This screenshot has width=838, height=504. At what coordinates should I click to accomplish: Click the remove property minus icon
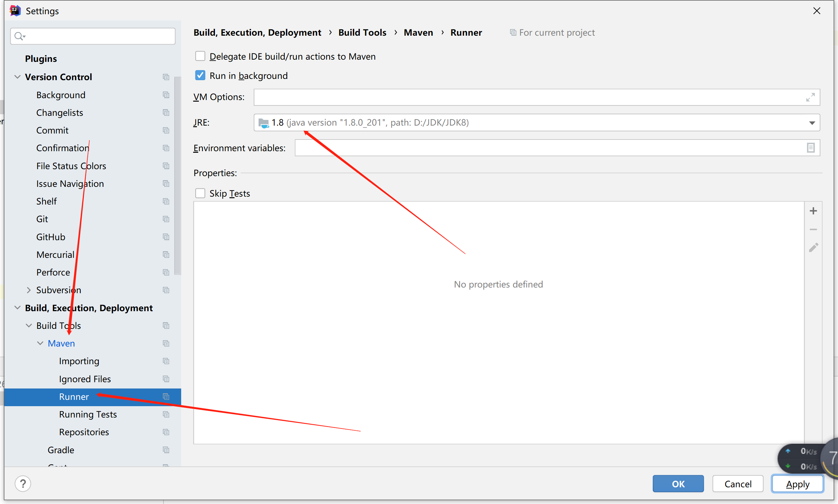click(813, 229)
